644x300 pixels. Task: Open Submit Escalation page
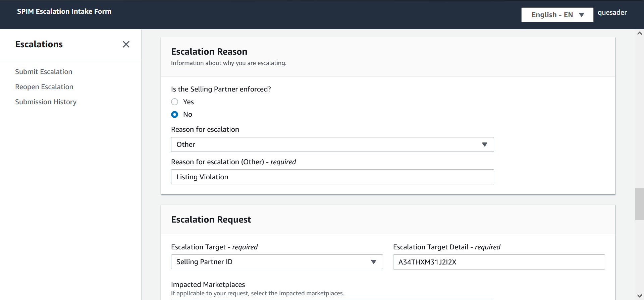click(x=44, y=72)
